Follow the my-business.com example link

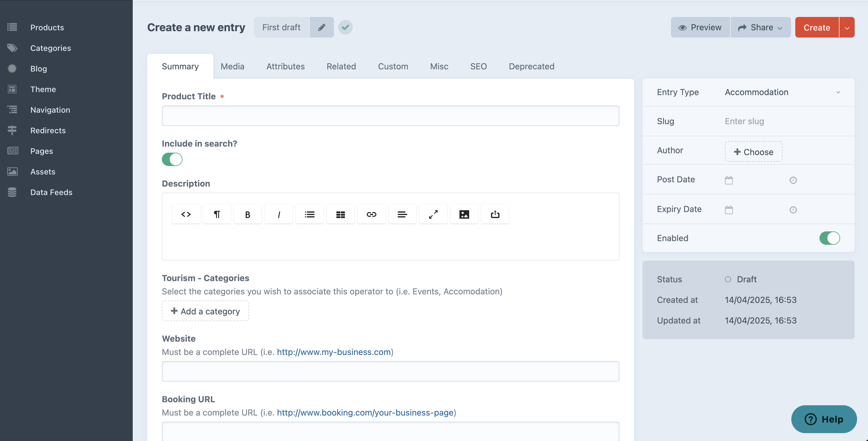[334, 352]
